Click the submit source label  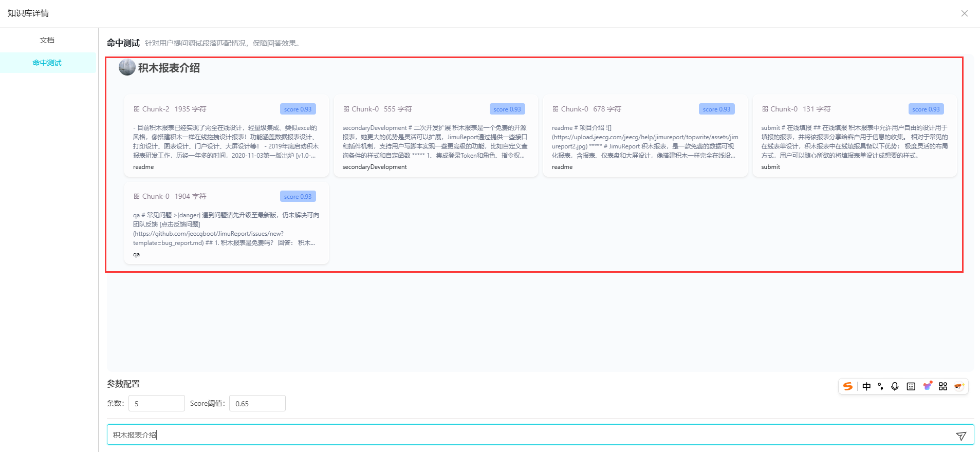click(771, 167)
